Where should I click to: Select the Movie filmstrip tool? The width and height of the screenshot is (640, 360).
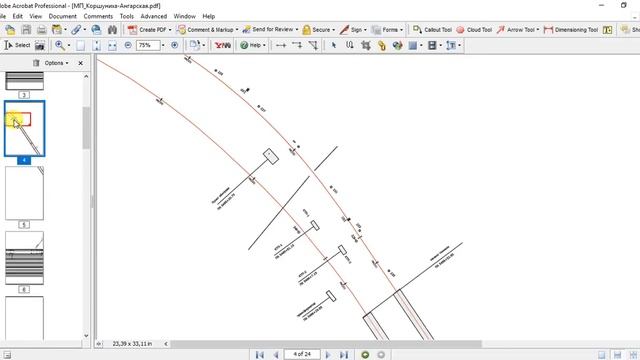click(432, 45)
